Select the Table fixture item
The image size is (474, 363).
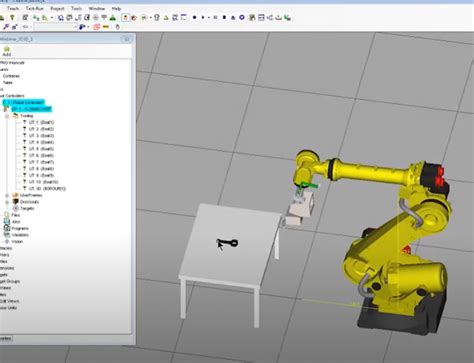7,83
